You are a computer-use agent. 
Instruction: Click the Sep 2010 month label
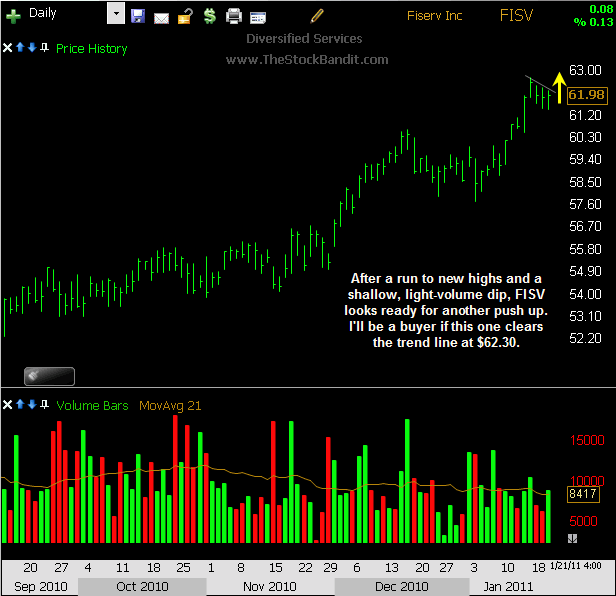(x=40, y=587)
